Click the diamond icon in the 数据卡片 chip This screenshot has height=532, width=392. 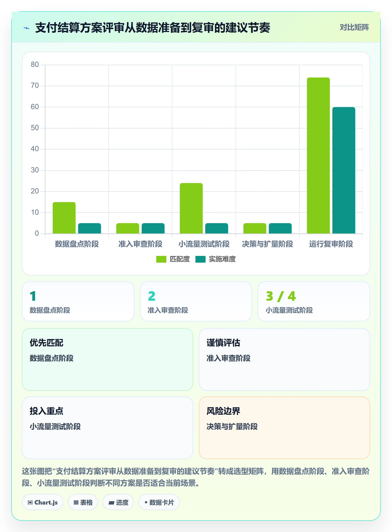click(146, 503)
